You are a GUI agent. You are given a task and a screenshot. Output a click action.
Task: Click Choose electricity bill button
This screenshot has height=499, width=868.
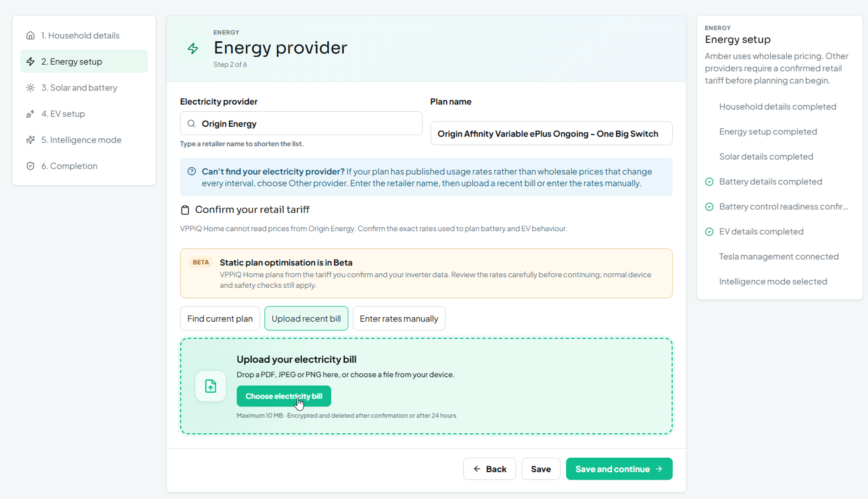coord(284,396)
